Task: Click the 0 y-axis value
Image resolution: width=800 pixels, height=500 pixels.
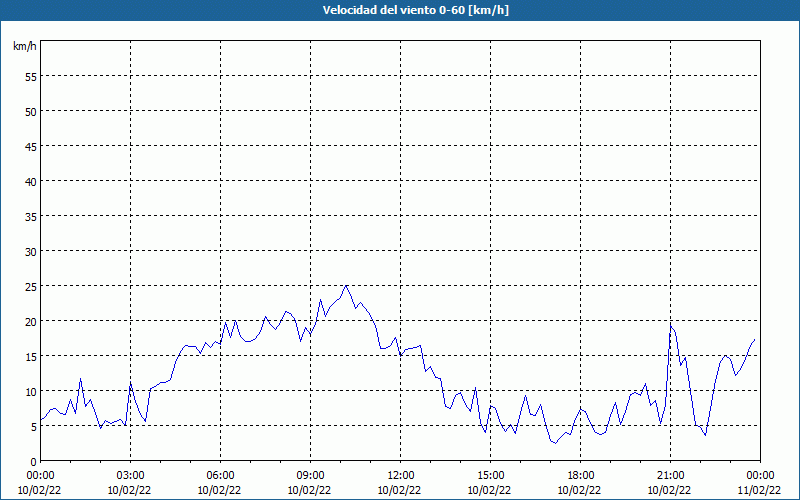Action: coord(34,462)
